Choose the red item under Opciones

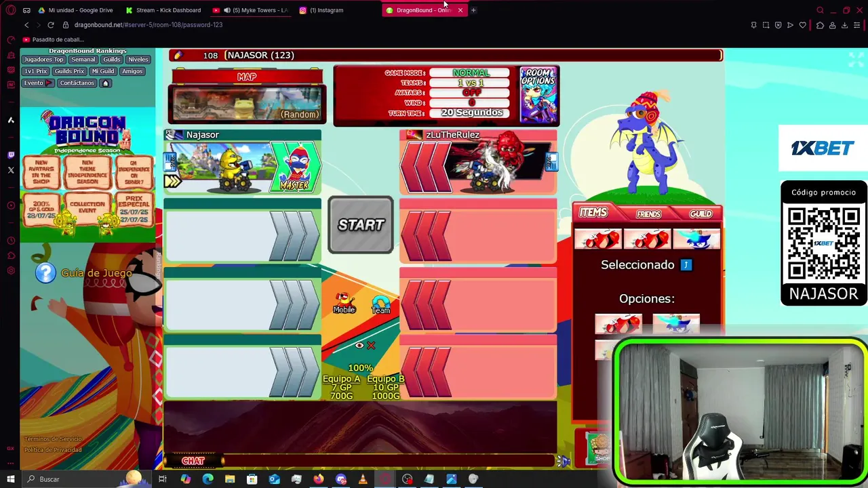pos(618,324)
